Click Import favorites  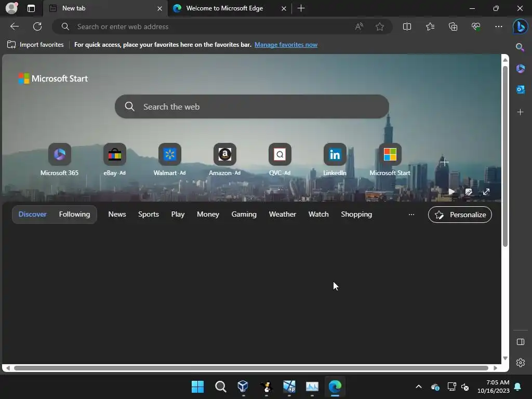pos(35,45)
